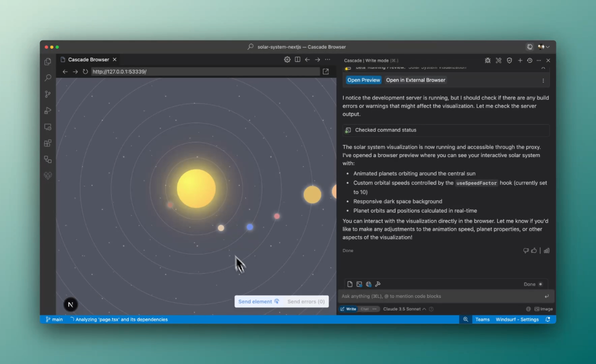Viewport: 596px width, 364px height.
Task: Close the Cascade Browser tab
Action: (x=115, y=60)
